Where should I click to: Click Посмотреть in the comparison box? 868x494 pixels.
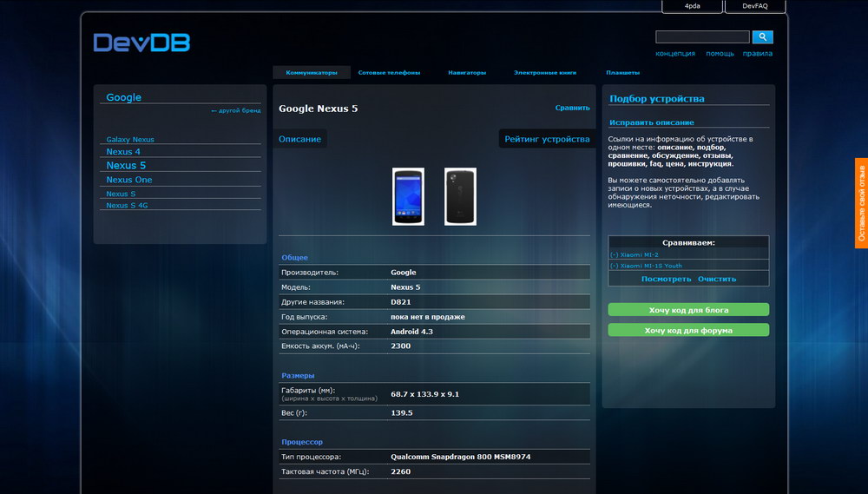point(666,279)
